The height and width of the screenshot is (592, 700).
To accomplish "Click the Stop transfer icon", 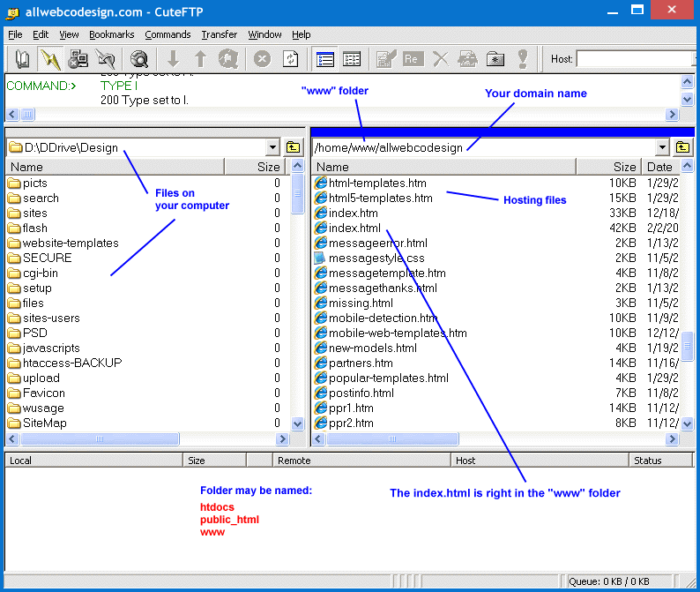I will click(x=262, y=59).
